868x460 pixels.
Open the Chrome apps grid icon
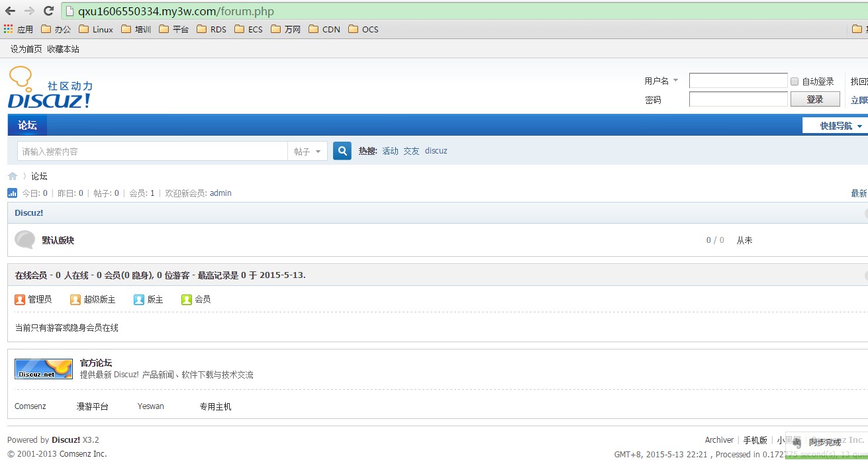[x=9, y=29]
